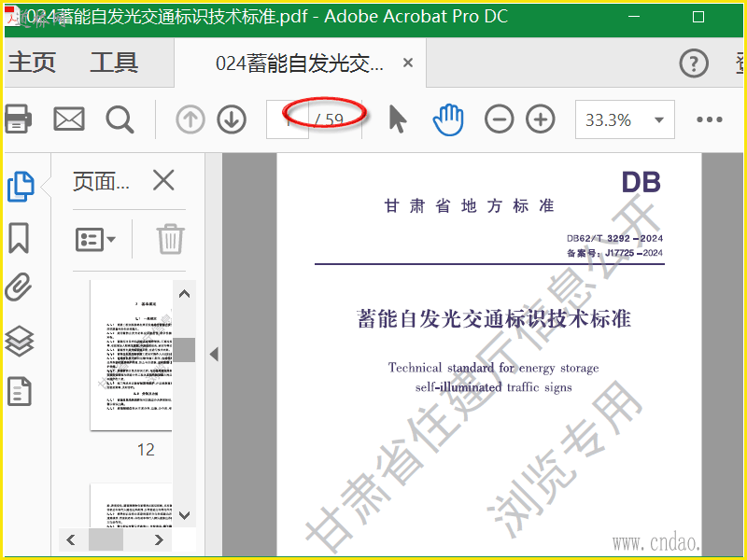Click standard number DB62/T 3292-2024

pyautogui.click(x=614, y=238)
